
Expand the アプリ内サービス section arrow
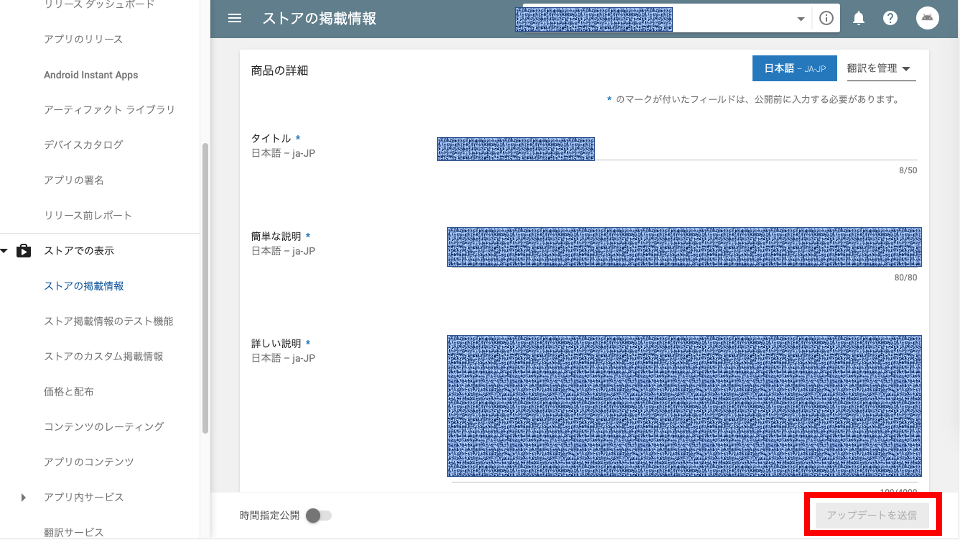(x=23, y=497)
